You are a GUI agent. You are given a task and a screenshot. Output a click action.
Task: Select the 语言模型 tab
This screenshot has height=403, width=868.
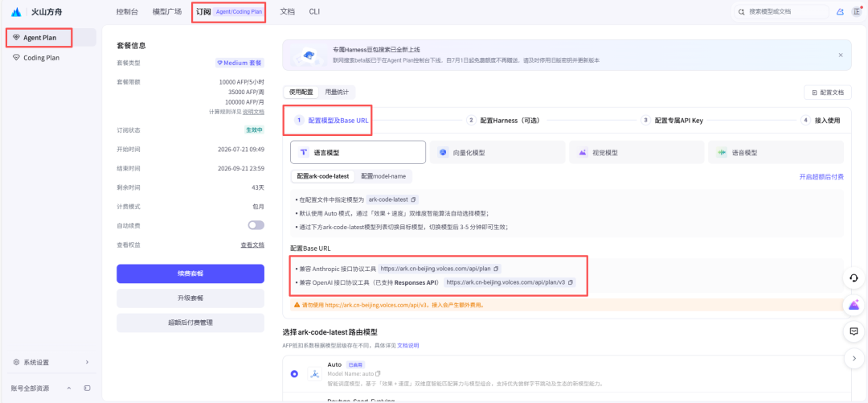(358, 153)
